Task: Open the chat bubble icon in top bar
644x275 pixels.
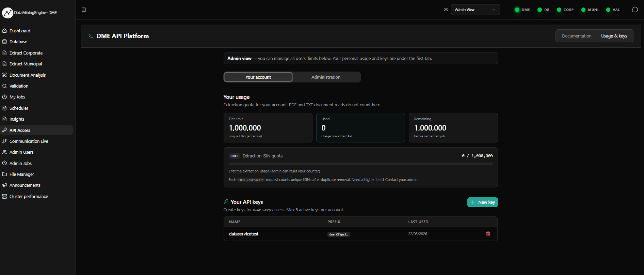Action: tap(635, 10)
